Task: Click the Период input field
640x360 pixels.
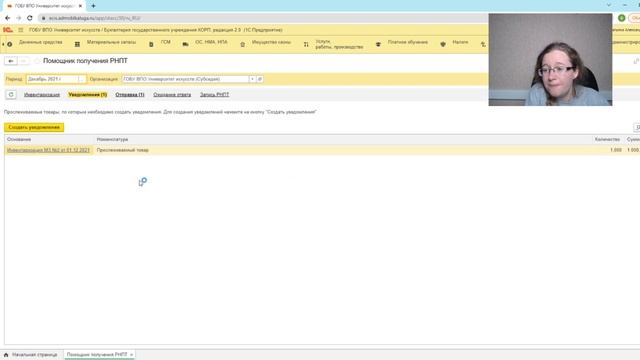Action: point(52,79)
